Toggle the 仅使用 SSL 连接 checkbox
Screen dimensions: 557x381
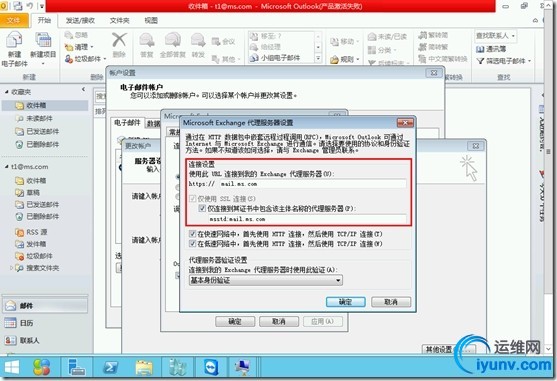coord(192,198)
